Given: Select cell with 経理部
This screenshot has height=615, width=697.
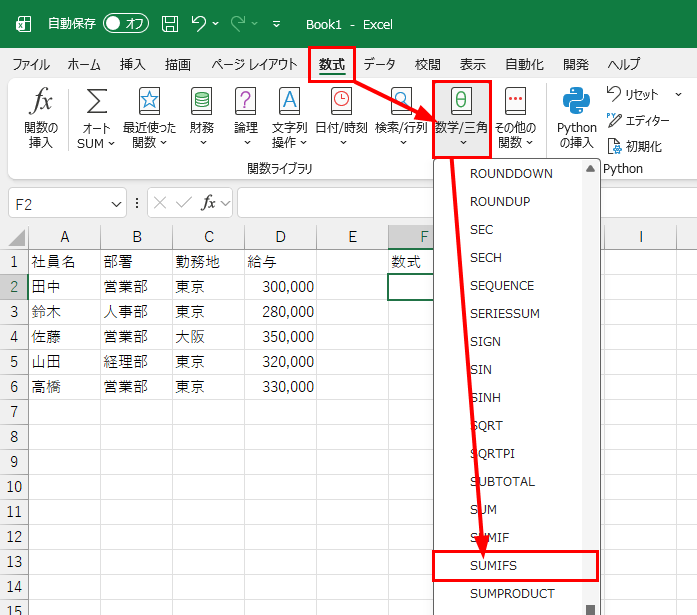Looking at the screenshot, I should [136, 362].
